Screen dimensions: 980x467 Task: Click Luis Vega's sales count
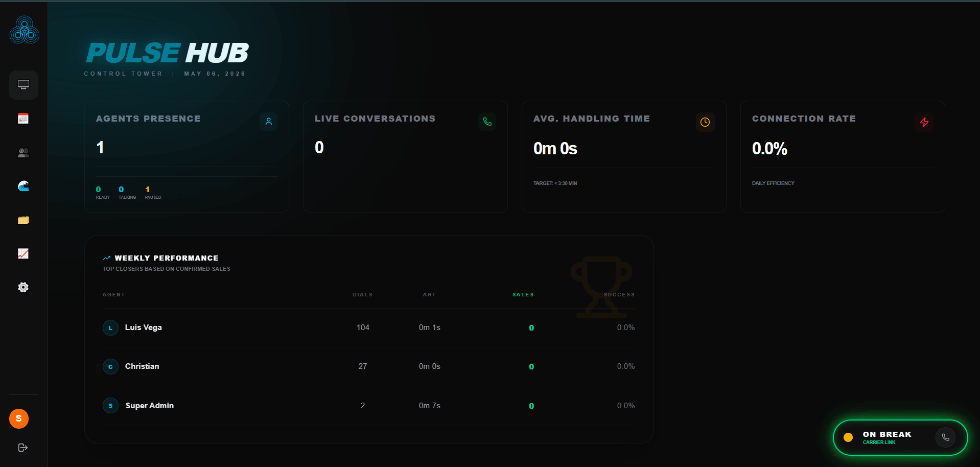tap(531, 328)
